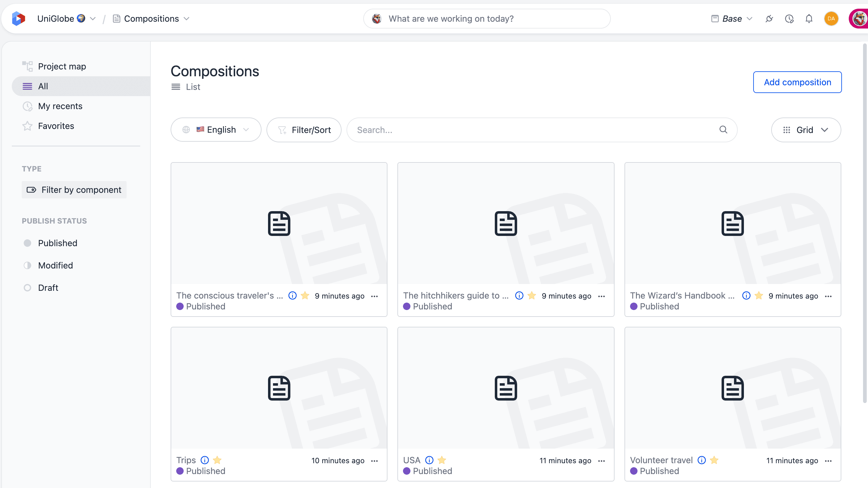Open the USA composition thumbnail
868x488 pixels.
[506, 388]
